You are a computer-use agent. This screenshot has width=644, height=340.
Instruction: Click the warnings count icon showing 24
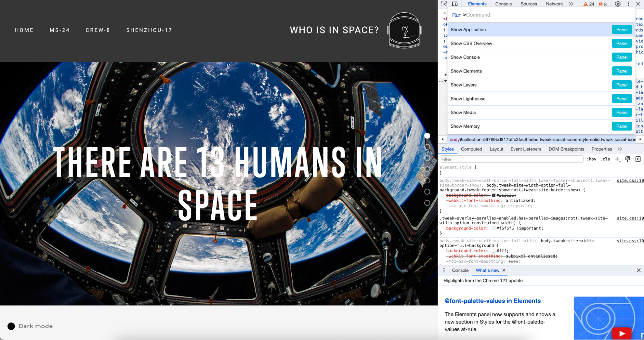click(589, 4)
